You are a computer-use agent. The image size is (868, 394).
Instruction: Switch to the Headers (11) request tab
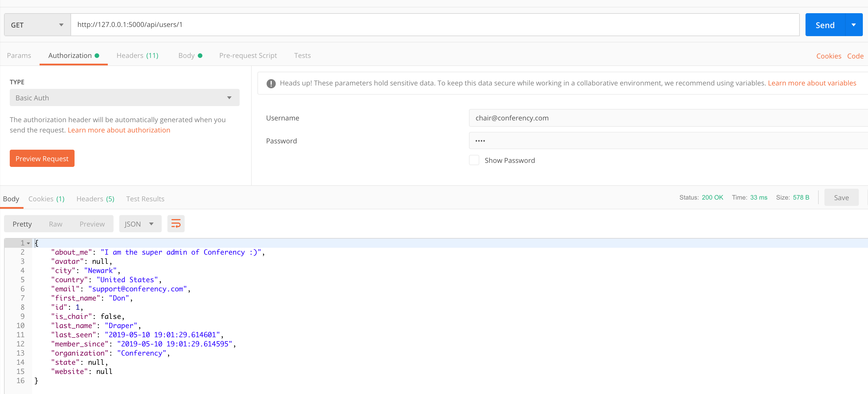point(138,55)
